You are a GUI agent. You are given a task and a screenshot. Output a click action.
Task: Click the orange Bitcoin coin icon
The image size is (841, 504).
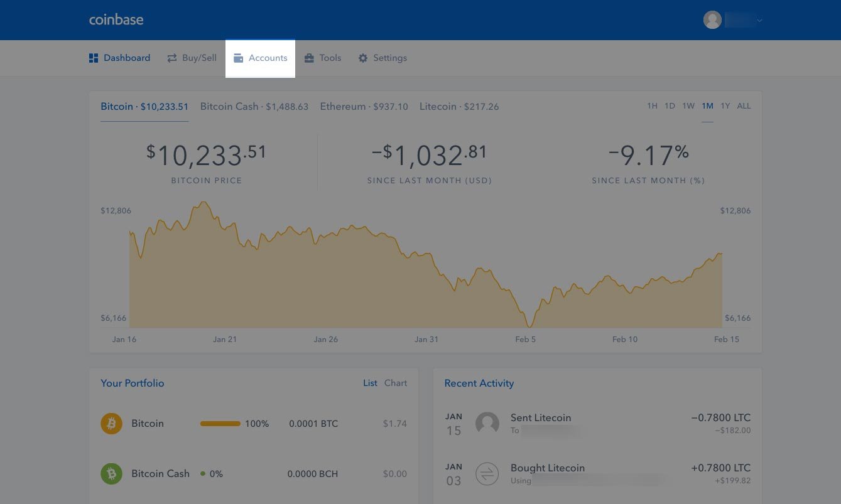[112, 424]
